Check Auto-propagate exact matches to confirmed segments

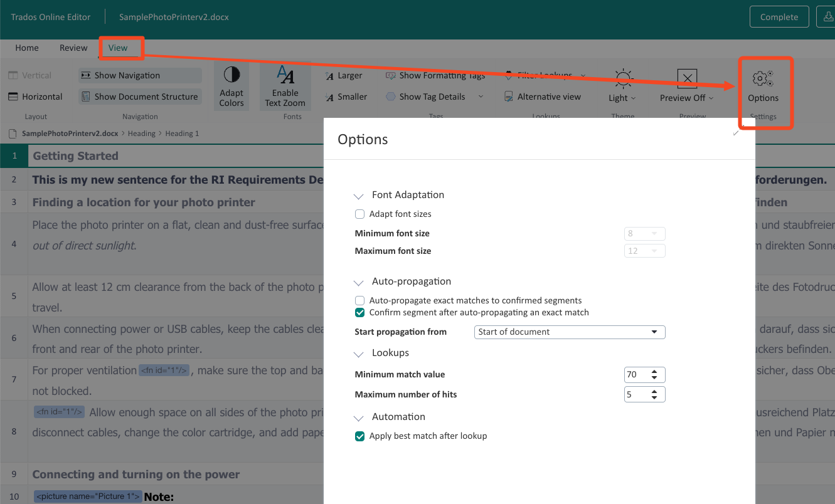pyautogui.click(x=359, y=300)
